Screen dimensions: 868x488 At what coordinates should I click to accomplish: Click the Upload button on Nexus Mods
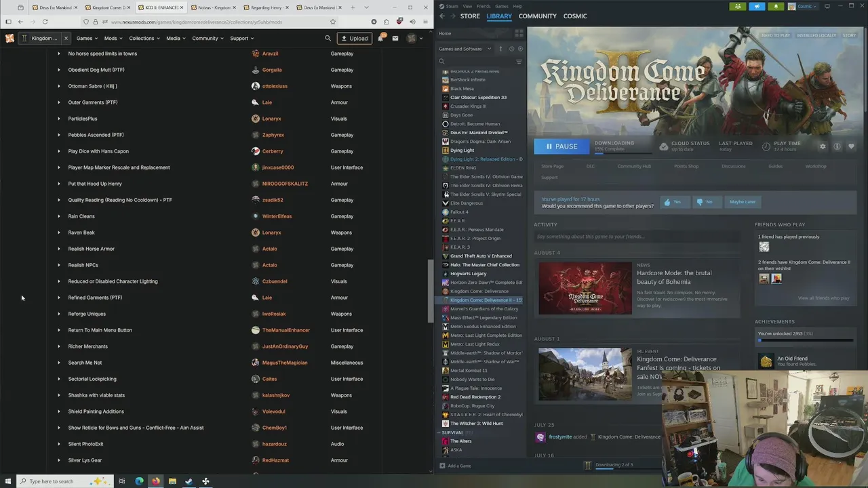pyautogui.click(x=354, y=39)
